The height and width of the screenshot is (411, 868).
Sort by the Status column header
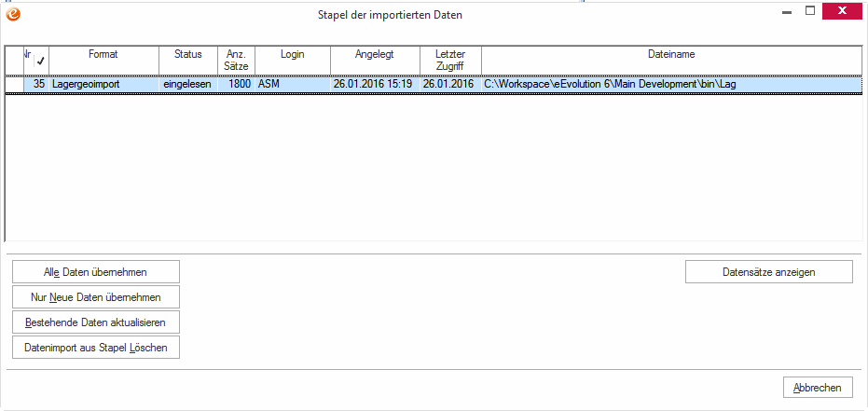point(188,61)
